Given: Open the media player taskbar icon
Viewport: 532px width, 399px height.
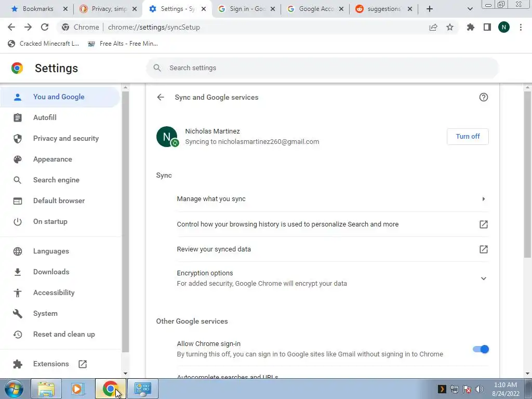Looking at the screenshot, I should click(78, 389).
